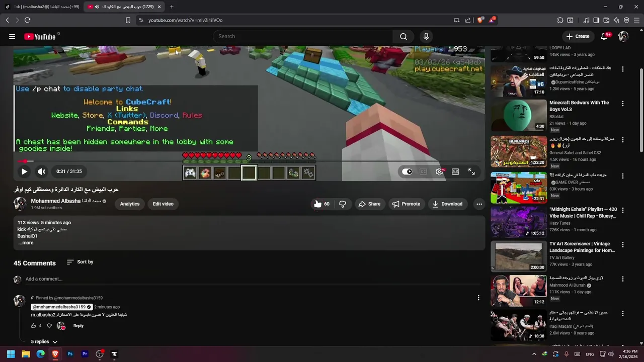Seek on the video progress bar
The width and height of the screenshot is (644, 362).
[249, 161]
